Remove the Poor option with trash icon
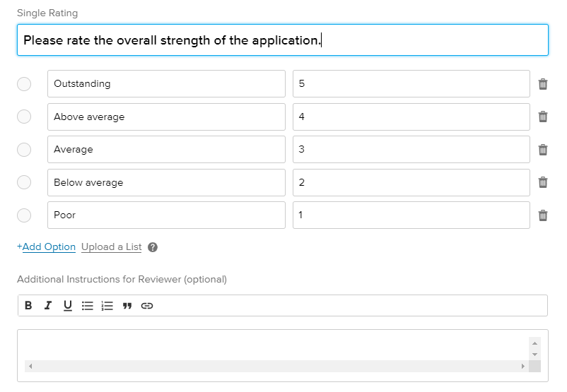The image size is (567, 392). coord(543,215)
